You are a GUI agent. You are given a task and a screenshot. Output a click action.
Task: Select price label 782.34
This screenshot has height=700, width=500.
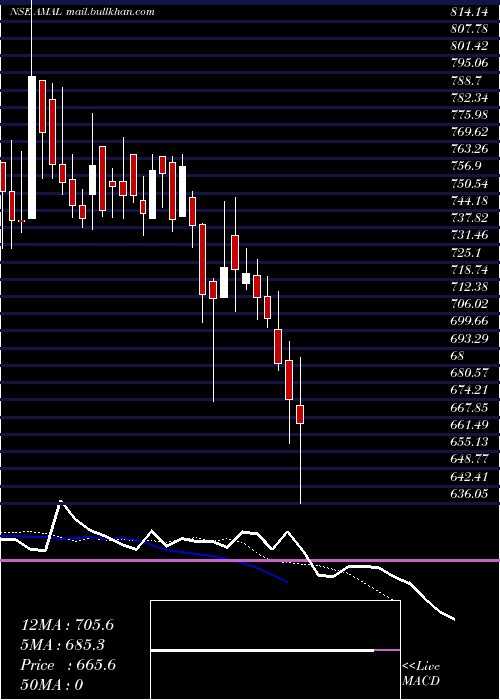pos(469,97)
